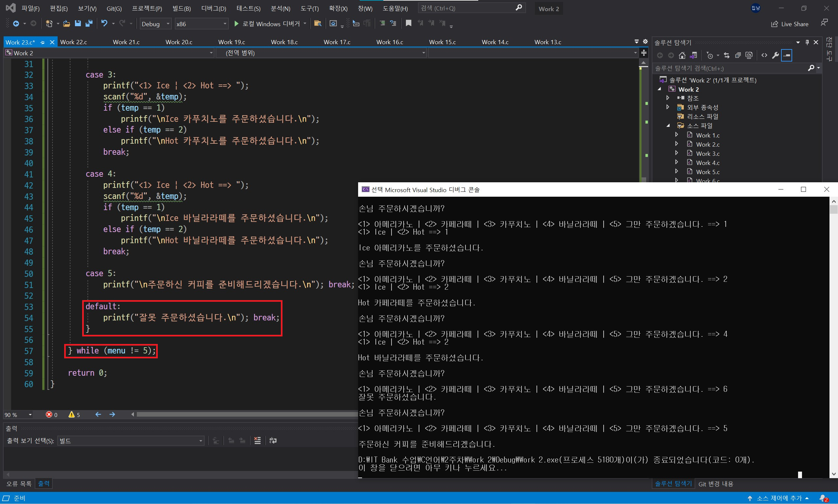Click Sync with Active Document arrows icon
The width and height of the screenshot is (838, 504).
727,55
